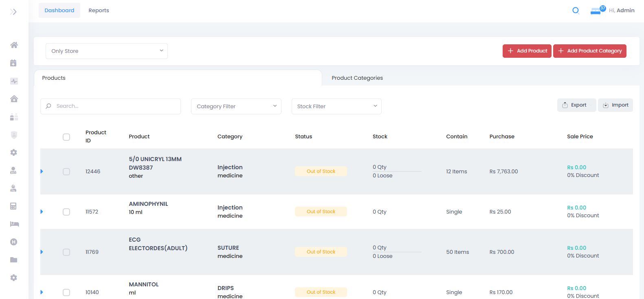Click the top-bar search magnifier icon
Screen dimensions: 644x299
click(x=576, y=11)
